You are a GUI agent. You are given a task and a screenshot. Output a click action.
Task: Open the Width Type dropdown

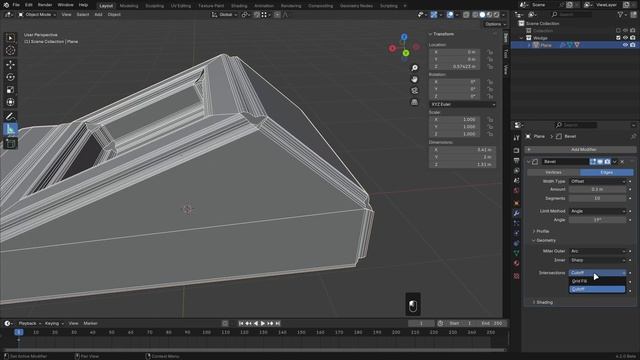point(598,181)
